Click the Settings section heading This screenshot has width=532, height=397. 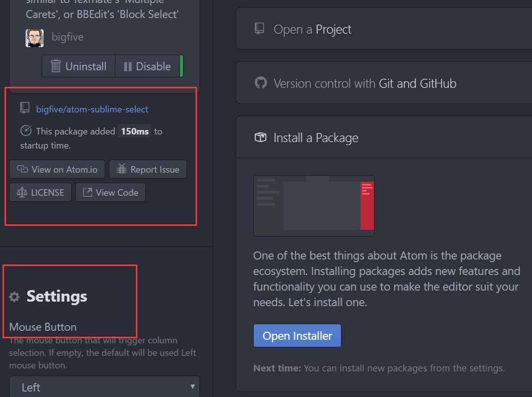click(x=57, y=296)
